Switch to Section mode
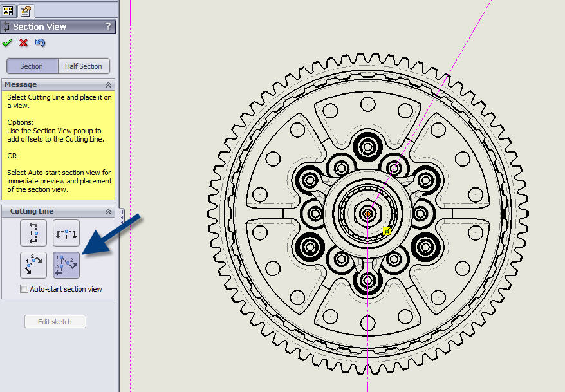Image resolution: width=565 pixels, height=392 pixels. click(x=32, y=66)
